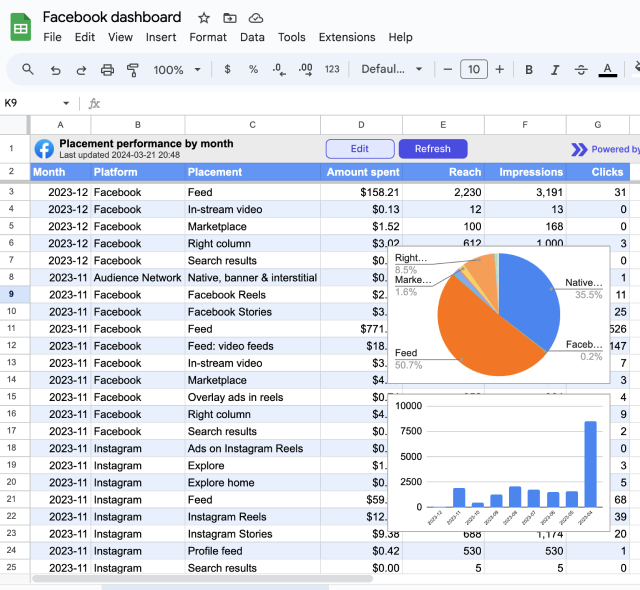This screenshot has height=590, width=640.
Task: Click the move to folder icon
Action: [230, 18]
